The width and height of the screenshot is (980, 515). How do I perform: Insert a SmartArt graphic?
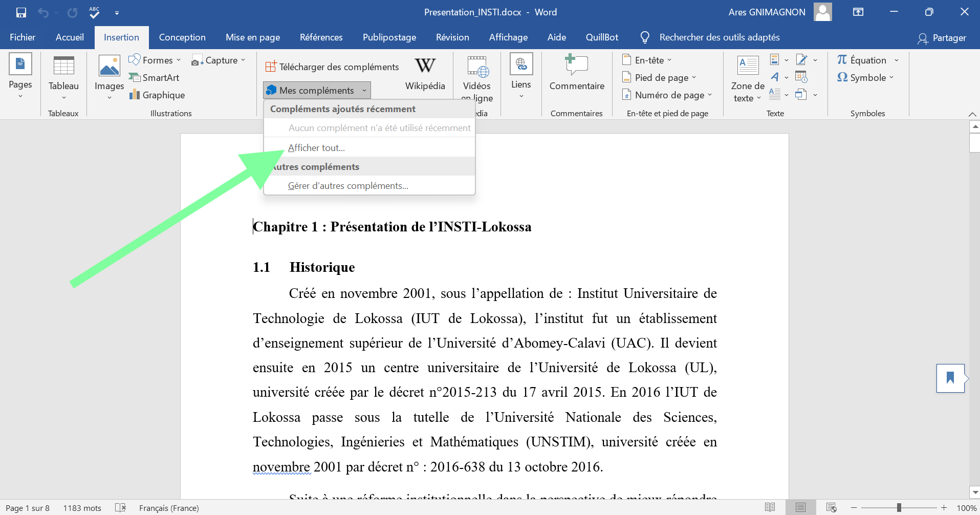pos(154,78)
